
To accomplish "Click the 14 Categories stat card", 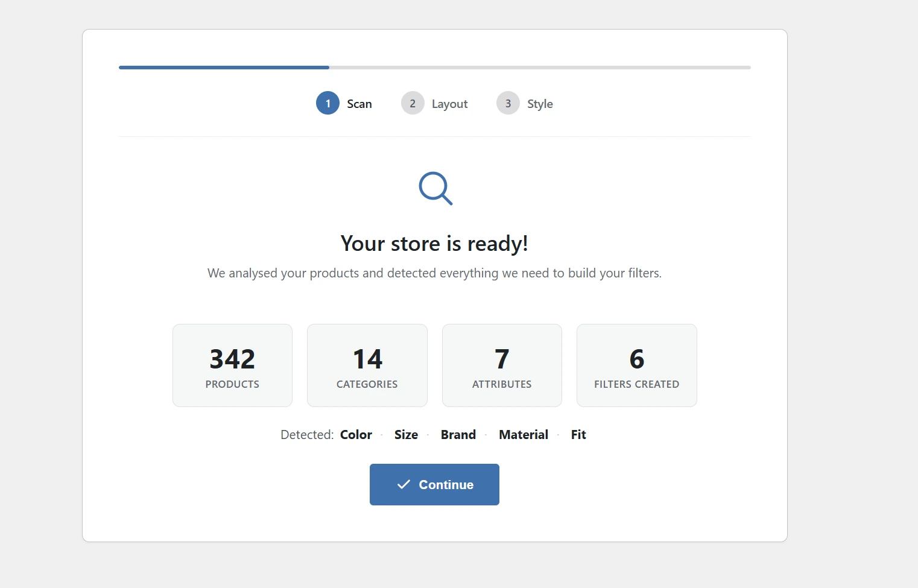I will coord(367,365).
